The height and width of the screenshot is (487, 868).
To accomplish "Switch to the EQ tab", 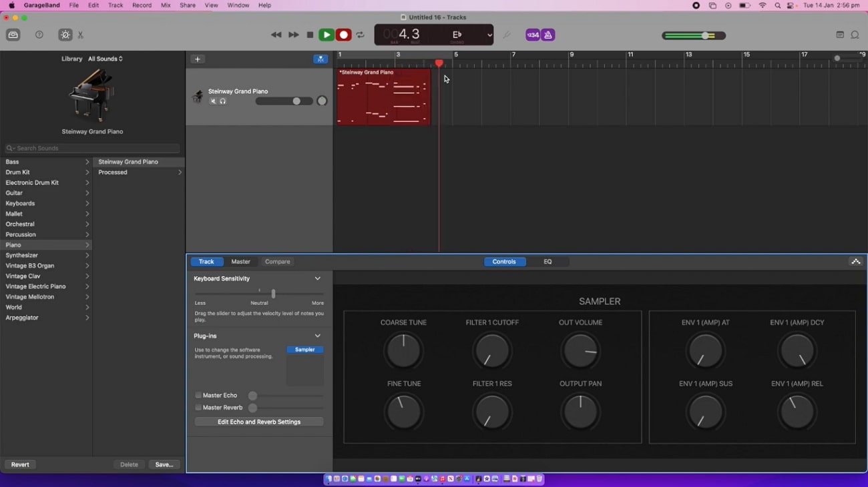I will (548, 262).
